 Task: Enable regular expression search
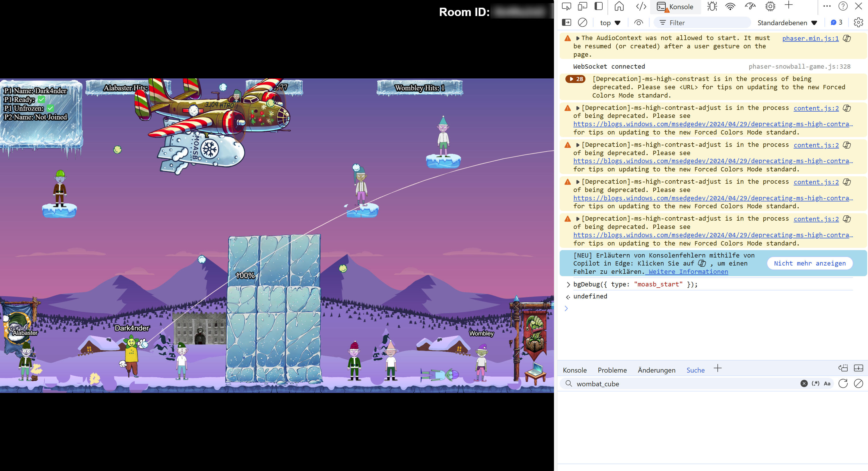click(x=815, y=383)
